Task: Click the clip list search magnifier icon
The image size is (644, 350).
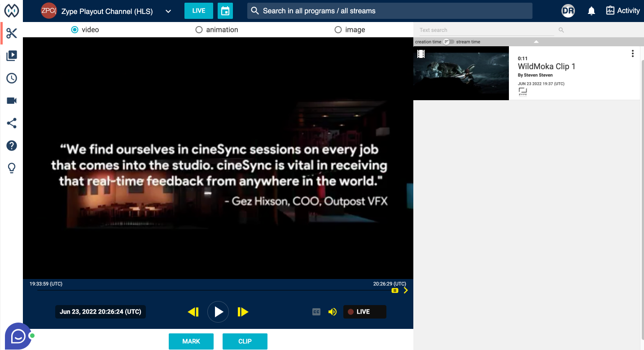Action: coord(561,30)
